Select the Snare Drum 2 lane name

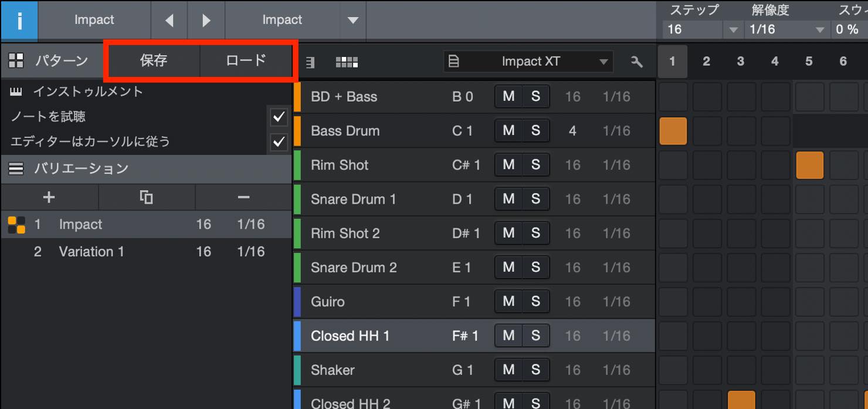(354, 268)
